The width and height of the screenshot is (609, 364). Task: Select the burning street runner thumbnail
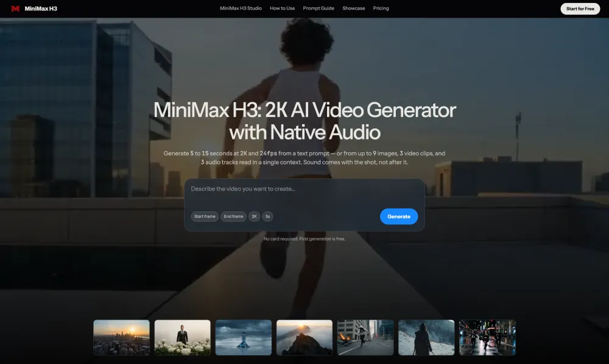tap(365, 338)
